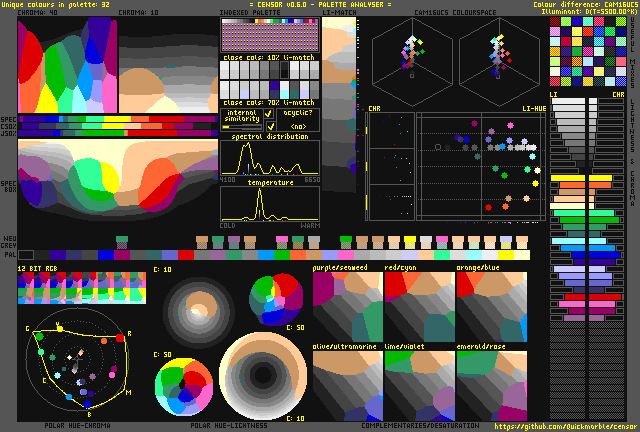Click the 'CENSOR v0.6.0 - PALETTE ANALYSER' title
The image size is (640, 432).
point(320,4)
